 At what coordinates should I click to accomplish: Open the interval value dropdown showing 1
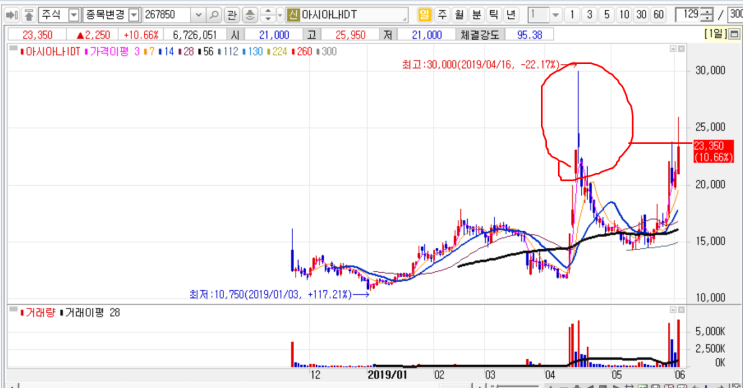[555, 15]
